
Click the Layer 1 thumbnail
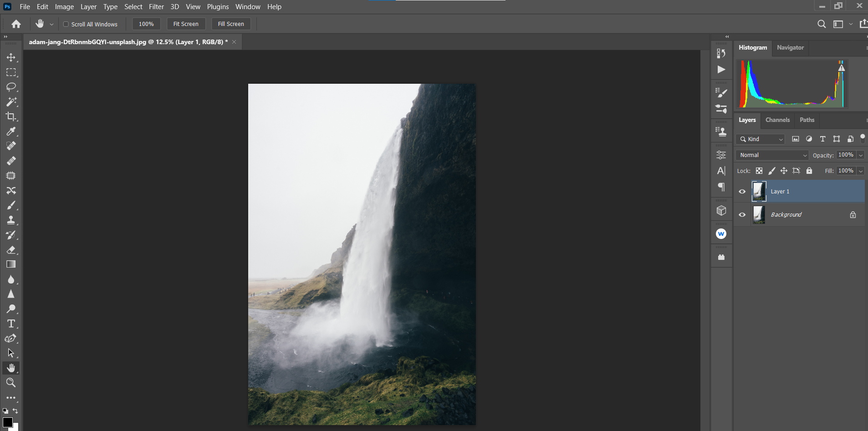(759, 191)
